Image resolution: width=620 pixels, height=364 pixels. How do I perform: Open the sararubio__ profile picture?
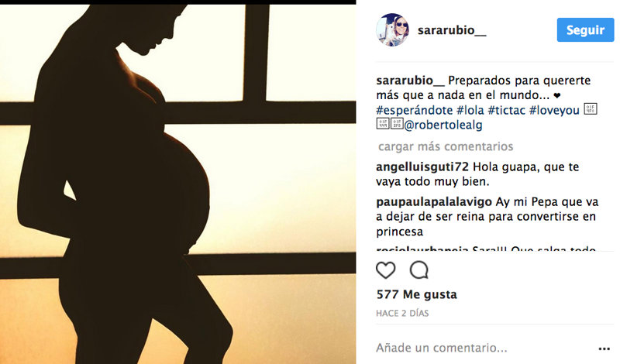(392, 30)
